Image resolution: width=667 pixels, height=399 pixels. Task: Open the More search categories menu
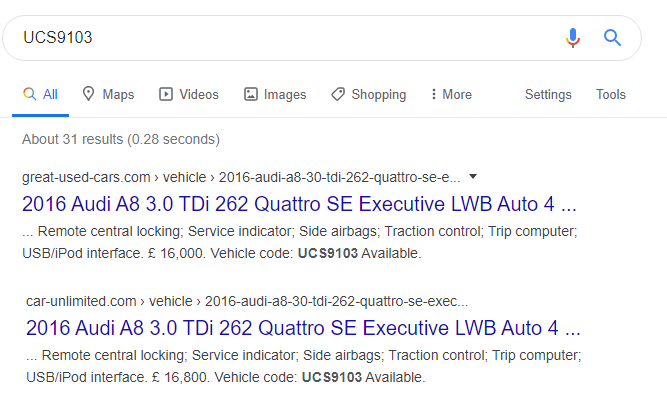point(451,94)
